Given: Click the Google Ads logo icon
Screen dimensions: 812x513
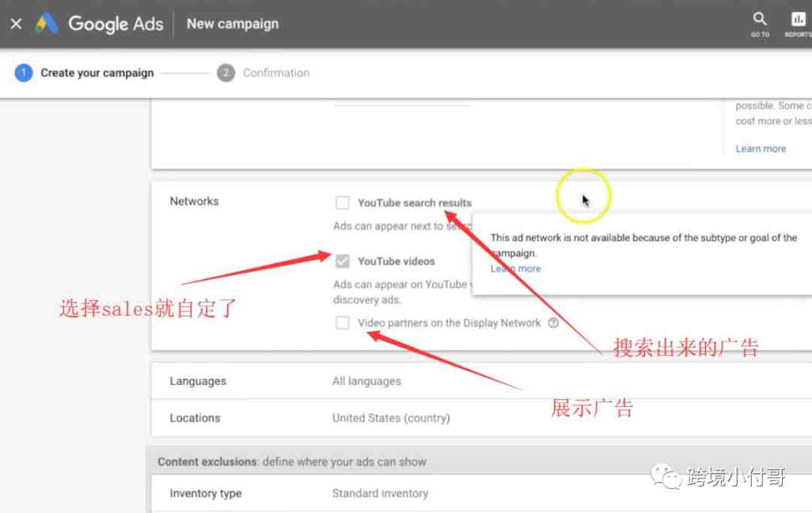Looking at the screenshot, I should tap(46, 23).
